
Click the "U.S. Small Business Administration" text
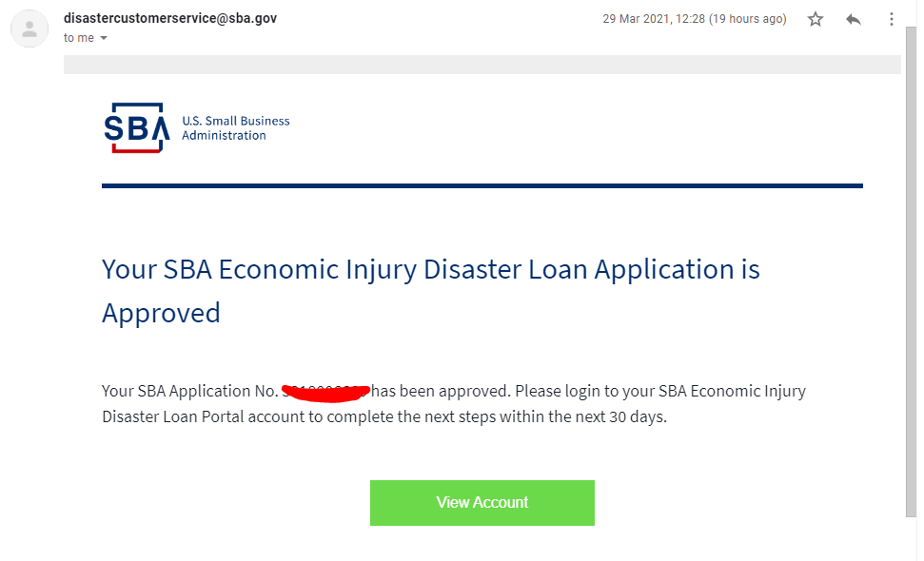(x=235, y=128)
